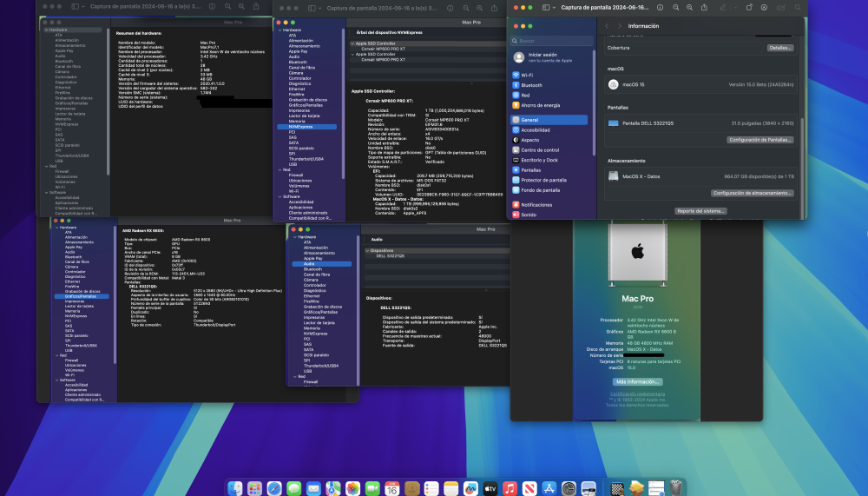The image size is (868, 496).
Task: Share from the middle Preview window toolbar
Action: (x=494, y=8)
